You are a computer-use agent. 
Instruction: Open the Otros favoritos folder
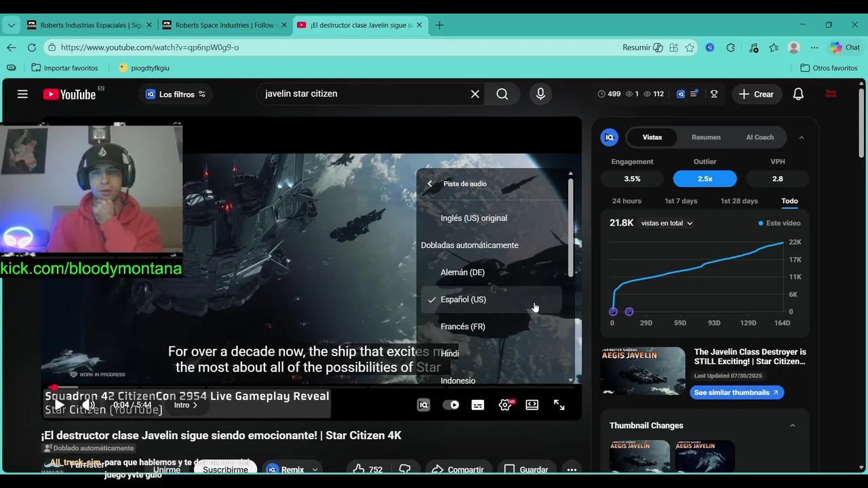[x=829, y=68]
